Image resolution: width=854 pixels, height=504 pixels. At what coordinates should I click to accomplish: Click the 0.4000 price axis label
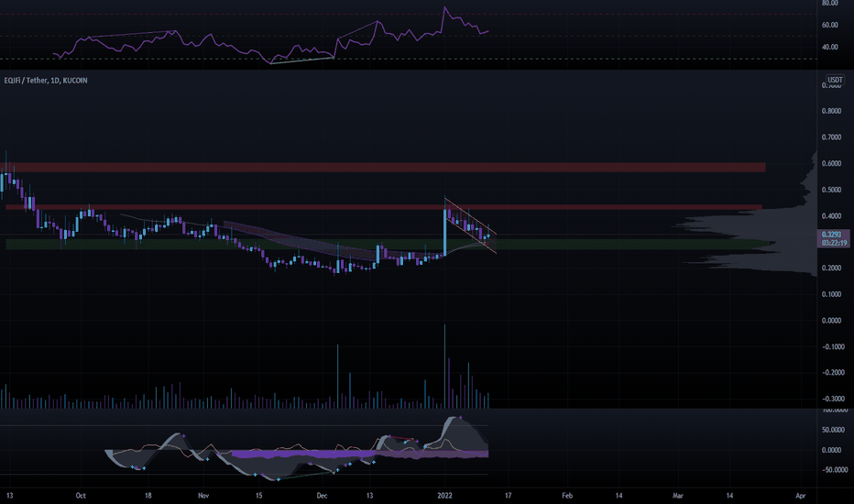tap(831, 215)
